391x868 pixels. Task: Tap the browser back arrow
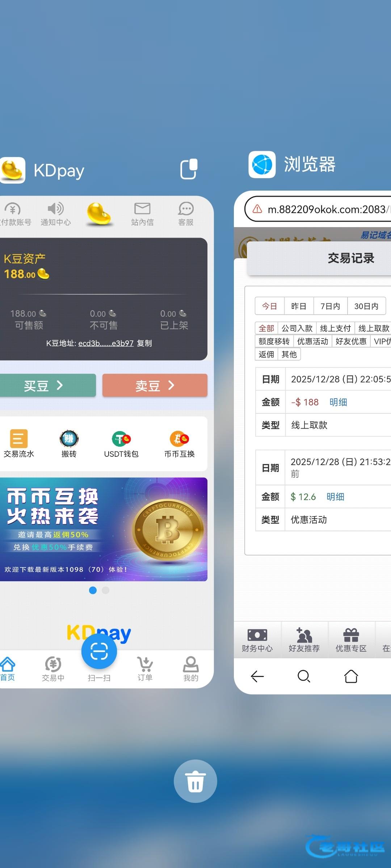[x=257, y=676]
